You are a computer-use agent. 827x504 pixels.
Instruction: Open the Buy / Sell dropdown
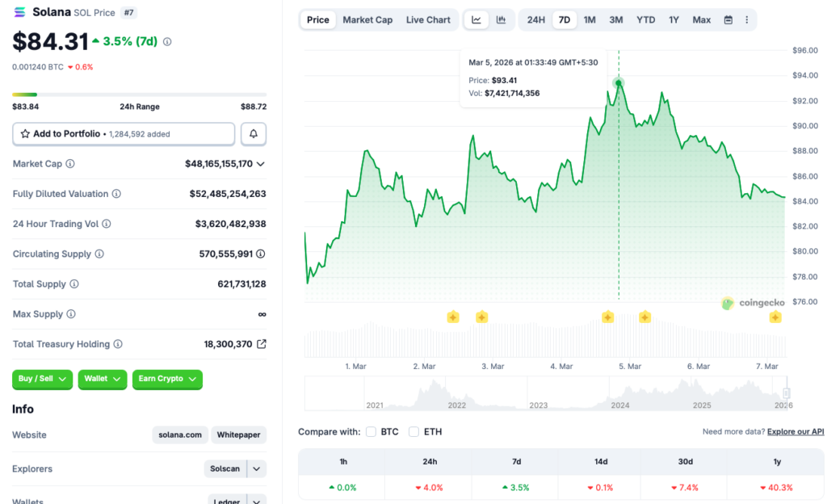pyautogui.click(x=42, y=380)
